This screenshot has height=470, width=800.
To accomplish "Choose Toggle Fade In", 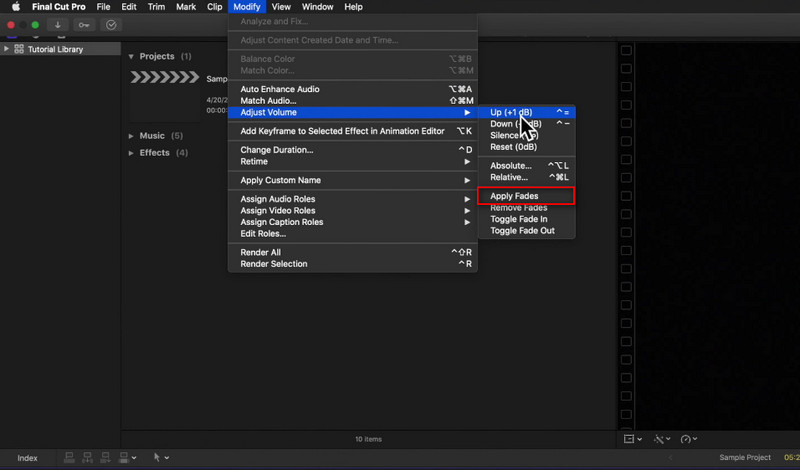I will click(527, 219).
